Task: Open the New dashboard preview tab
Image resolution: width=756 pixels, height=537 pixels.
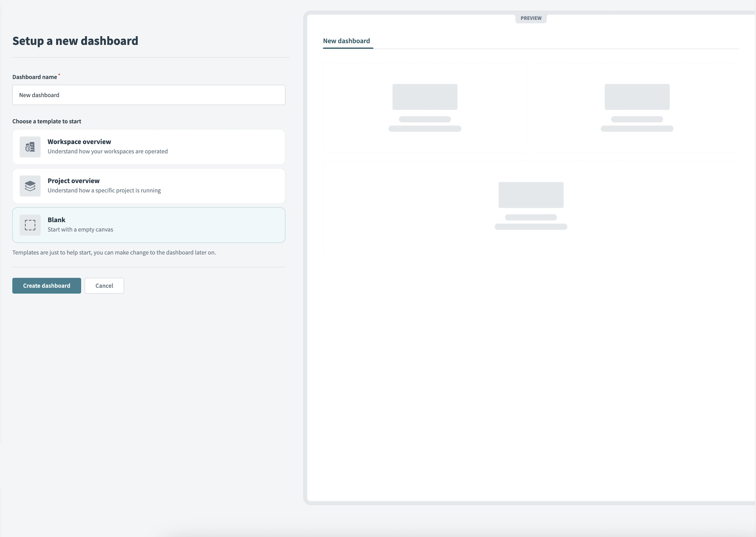Action: click(x=346, y=41)
